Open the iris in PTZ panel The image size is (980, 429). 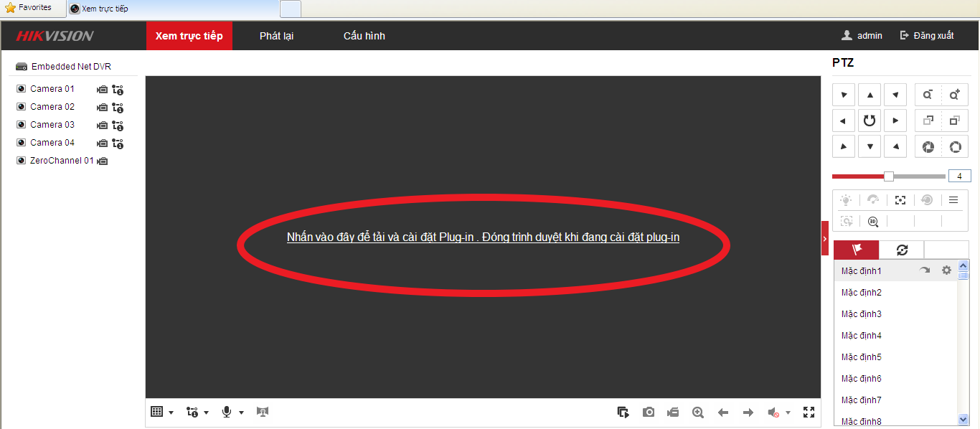pyautogui.click(x=955, y=146)
